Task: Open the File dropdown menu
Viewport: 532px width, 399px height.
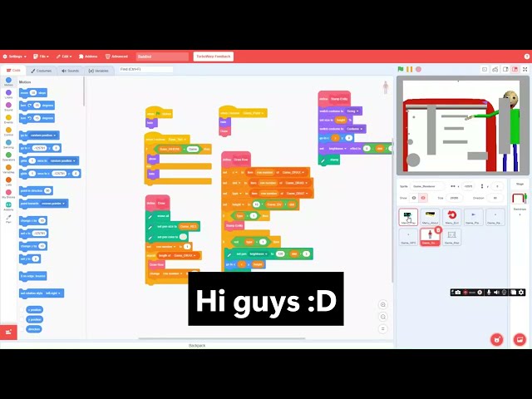Action: [41, 57]
